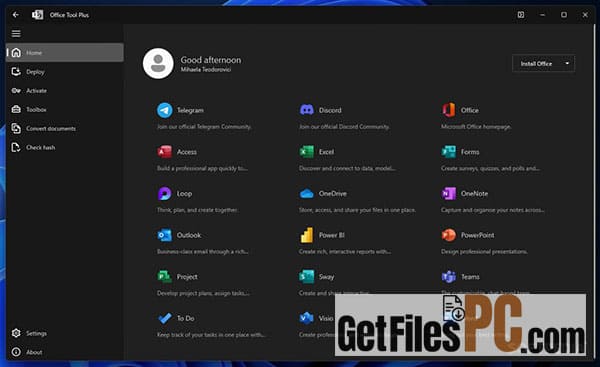Click the OneDrive cloud icon

pos(307,194)
